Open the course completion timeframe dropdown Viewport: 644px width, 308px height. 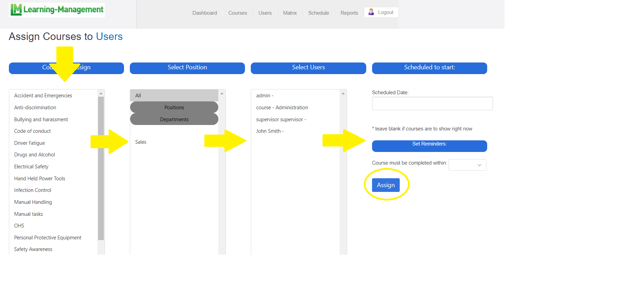coord(467,165)
